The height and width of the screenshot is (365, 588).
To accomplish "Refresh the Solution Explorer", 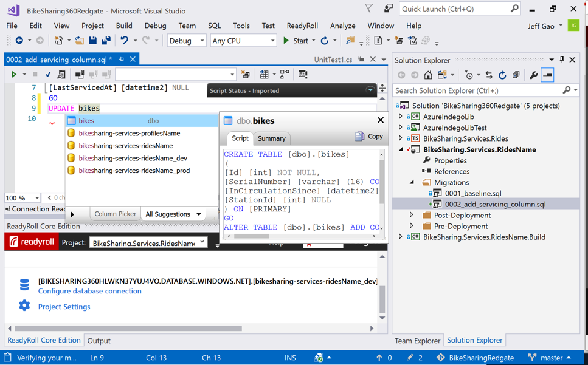I will pyautogui.click(x=502, y=75).
